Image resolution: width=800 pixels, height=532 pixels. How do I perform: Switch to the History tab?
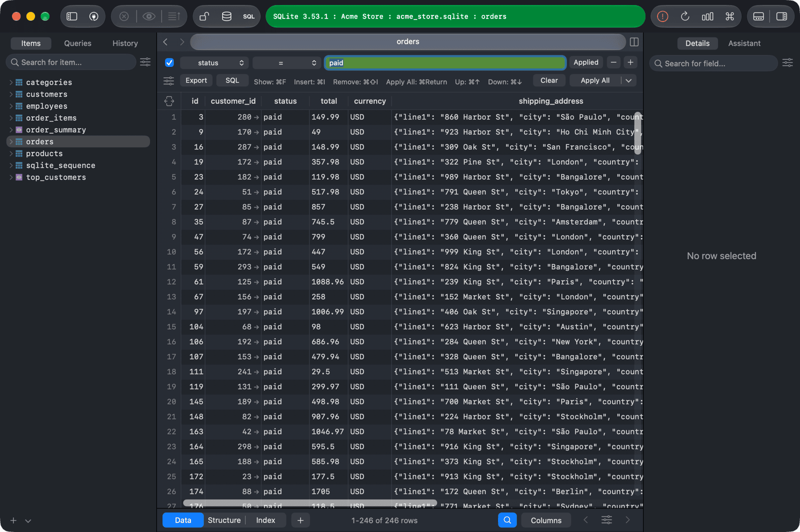click(x=125, y=43)
